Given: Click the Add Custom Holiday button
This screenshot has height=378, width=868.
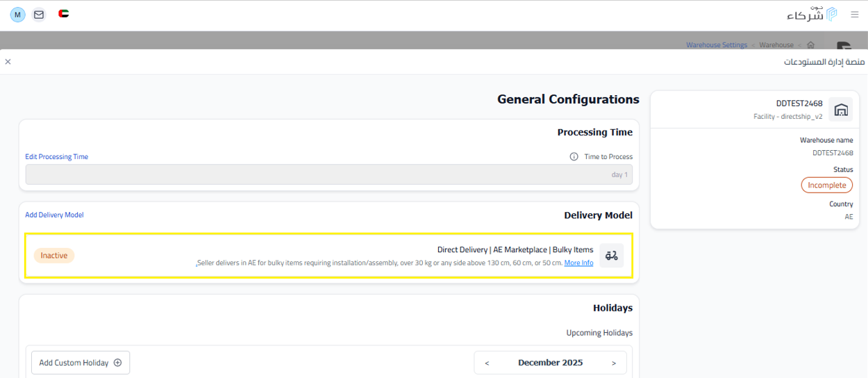Looking at the screenshot, I should point(81,363).
